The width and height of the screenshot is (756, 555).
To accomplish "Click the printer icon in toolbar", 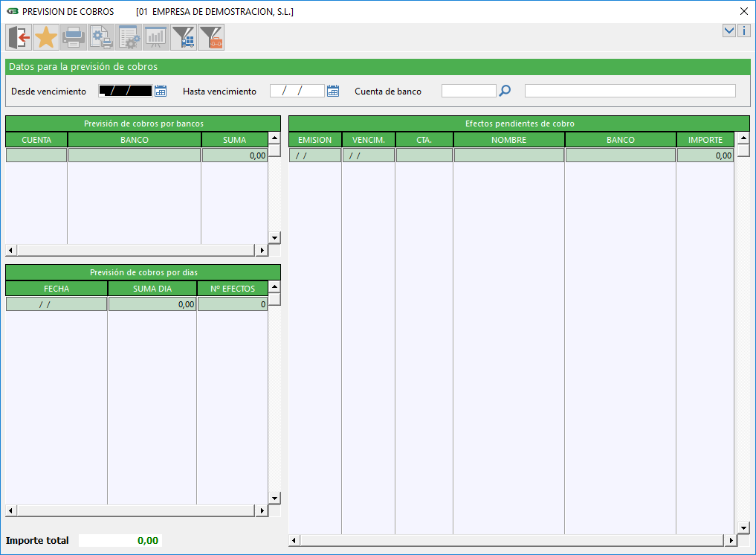I will click(x=74, y=37).
